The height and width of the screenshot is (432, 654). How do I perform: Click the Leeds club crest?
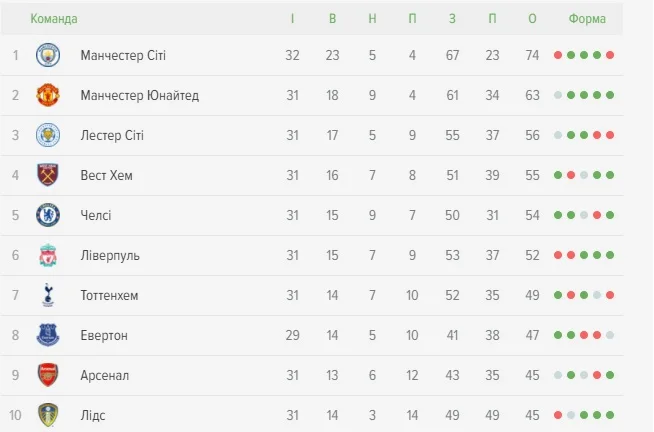[48, 414]
